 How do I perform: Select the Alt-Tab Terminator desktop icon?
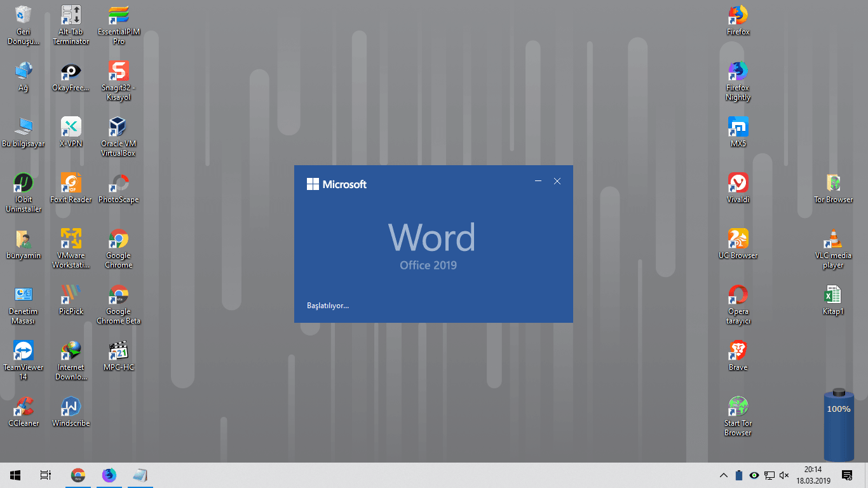(71, 25)
